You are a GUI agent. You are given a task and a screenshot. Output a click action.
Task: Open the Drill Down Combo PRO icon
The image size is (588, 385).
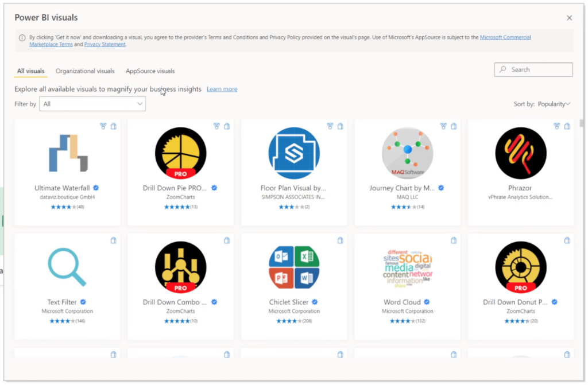181,267
